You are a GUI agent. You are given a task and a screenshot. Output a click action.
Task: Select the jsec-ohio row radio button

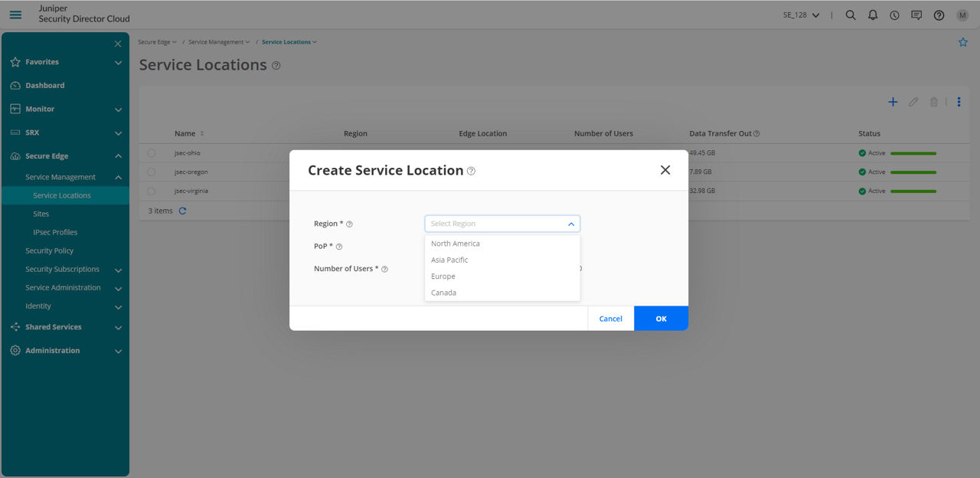point(151,152)
